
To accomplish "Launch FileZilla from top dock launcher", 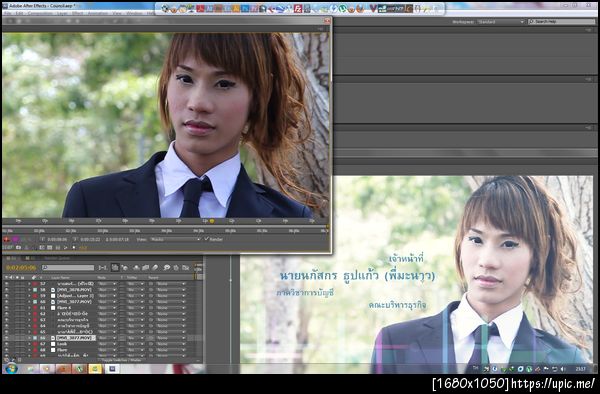I will 298,8.
